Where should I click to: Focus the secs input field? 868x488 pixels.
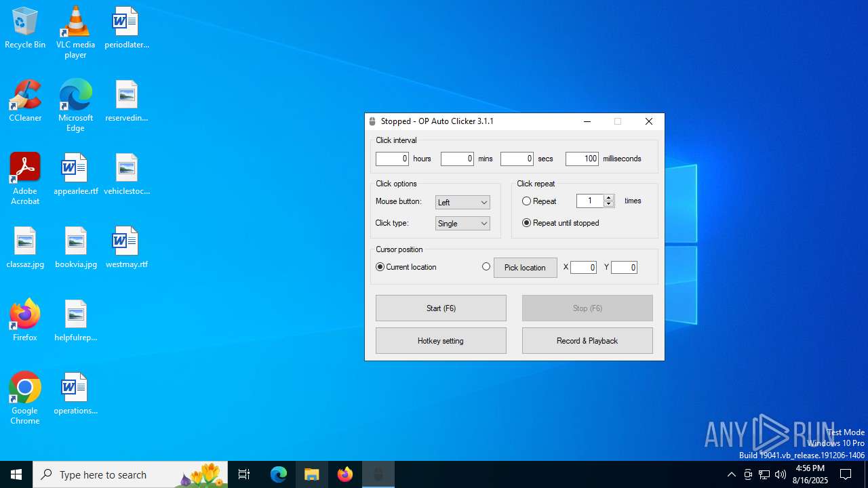tap(517, 159)
